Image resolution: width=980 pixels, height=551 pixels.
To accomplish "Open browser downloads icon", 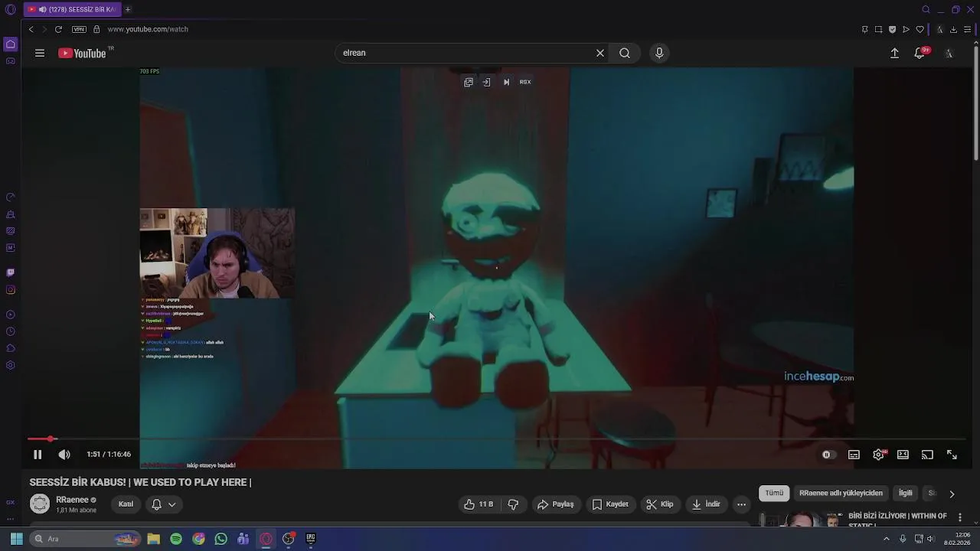I will 953,29.
